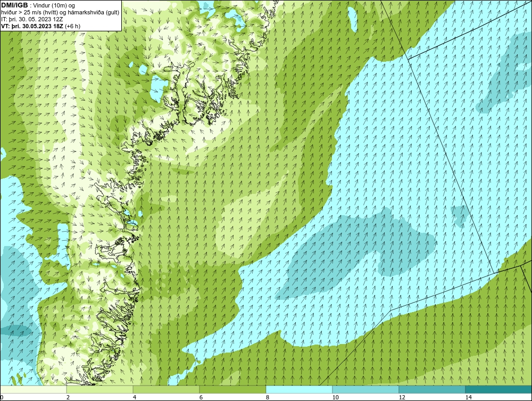
Task: Click the 'hviður > 25 m/s' legend description line
Action: 61,12
